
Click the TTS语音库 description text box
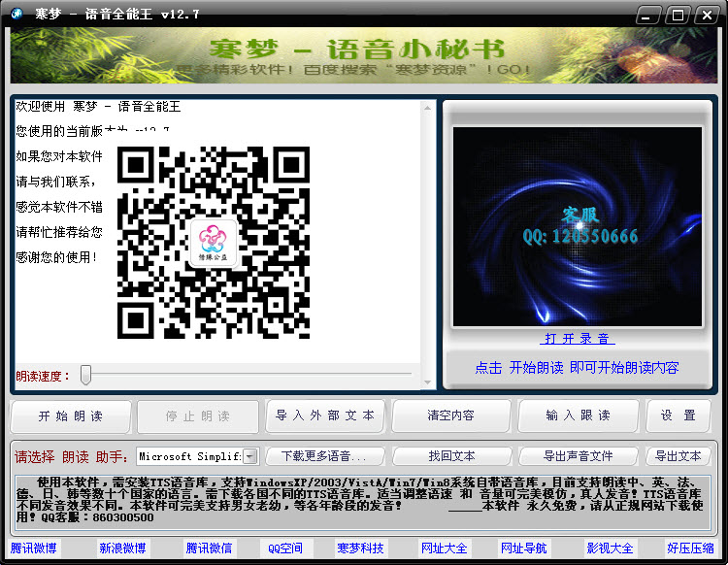point(363,502)
